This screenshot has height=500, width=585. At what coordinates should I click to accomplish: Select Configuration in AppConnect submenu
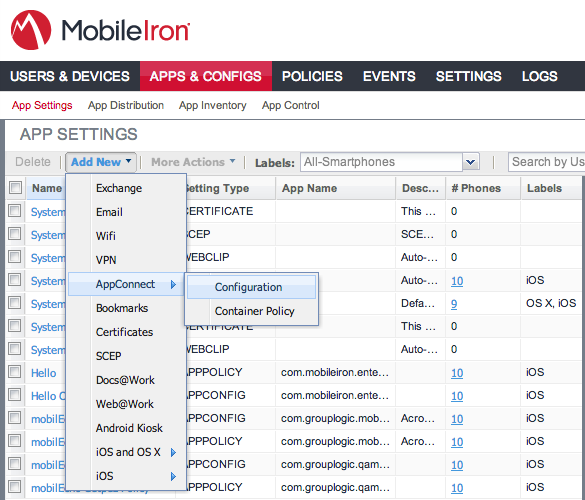pyautogui.click(x=251, y=287)
